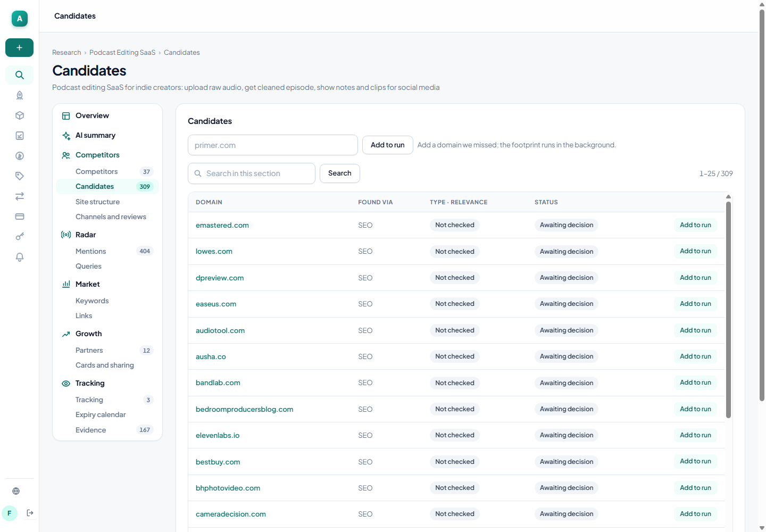
Task: Add lowes.com to the run
Action: [695, 251]
